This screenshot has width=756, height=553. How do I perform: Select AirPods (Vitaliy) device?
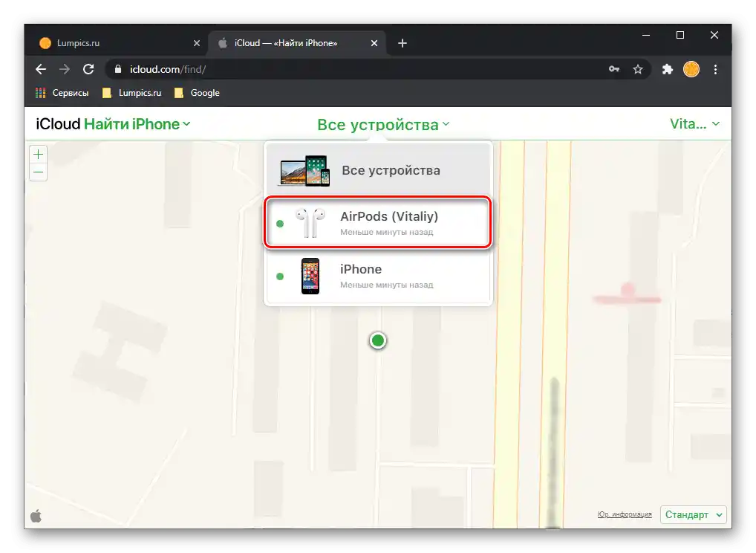tap(378, 222)
